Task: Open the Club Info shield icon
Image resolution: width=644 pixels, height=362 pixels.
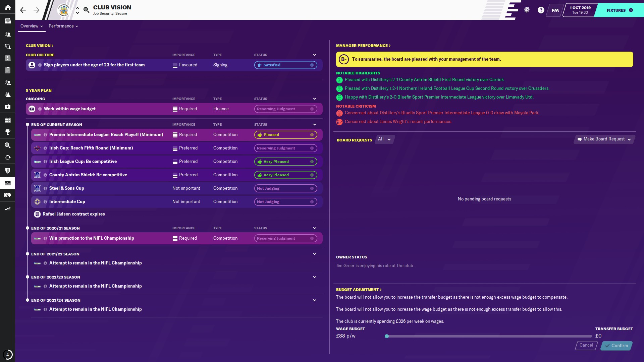Action: [x=7, y=171]
